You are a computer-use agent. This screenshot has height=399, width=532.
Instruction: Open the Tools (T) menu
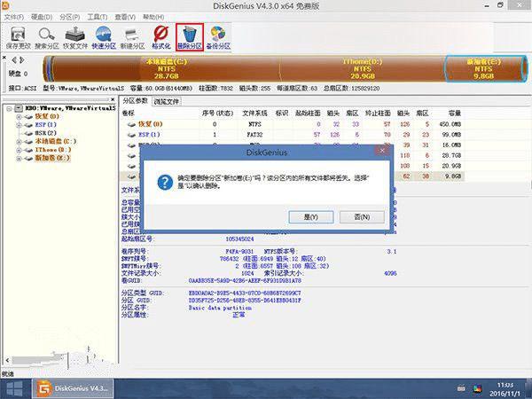pyautogui.click(x=98, y=17)
